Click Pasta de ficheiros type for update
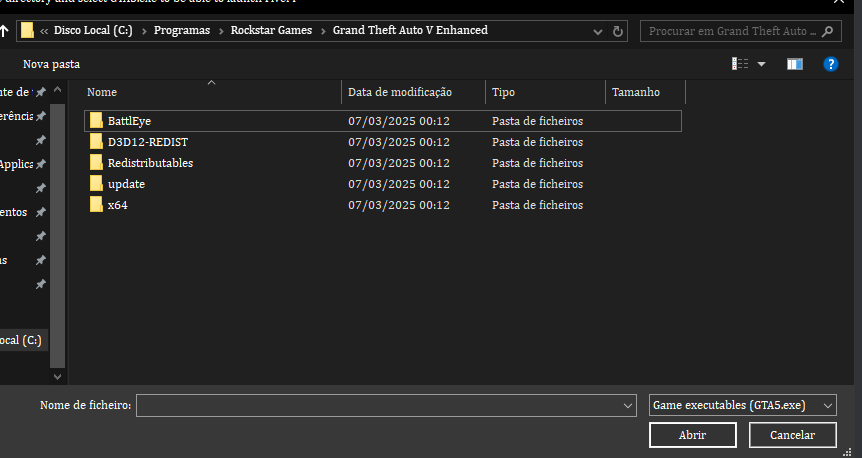The height and width of the screenshot is (458, 862). coord(537,184)
